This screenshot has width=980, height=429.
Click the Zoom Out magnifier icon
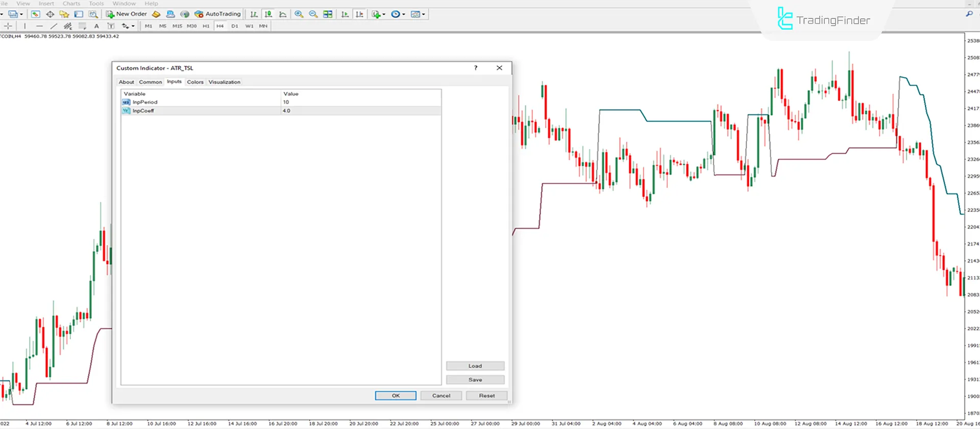click(313, 14)
